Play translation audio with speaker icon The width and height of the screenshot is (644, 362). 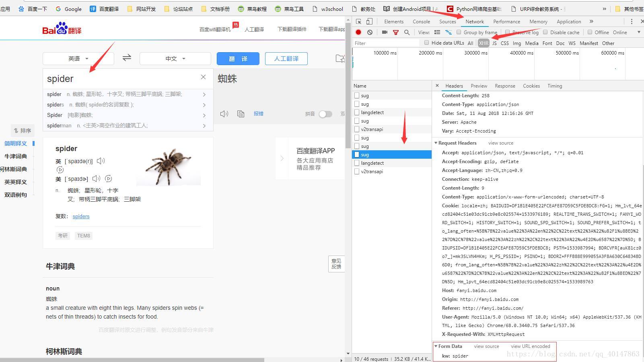coord(224,114)
